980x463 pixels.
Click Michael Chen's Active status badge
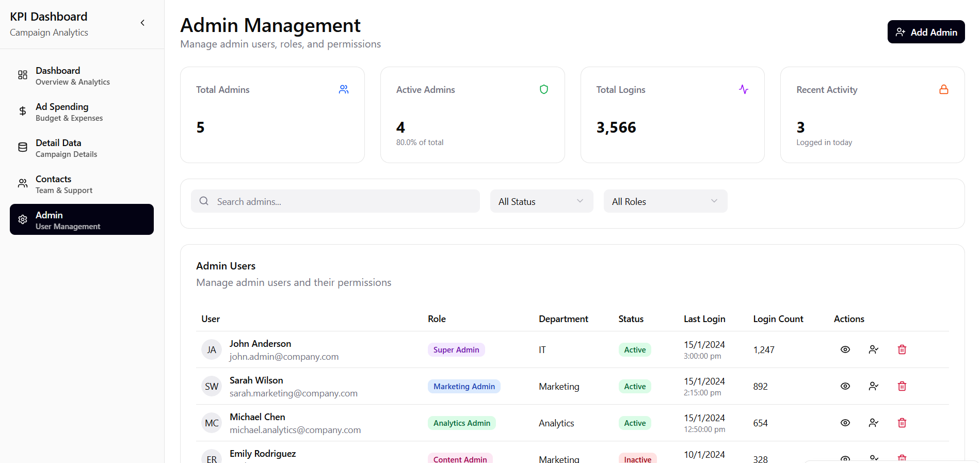click(x=635, y=423)
